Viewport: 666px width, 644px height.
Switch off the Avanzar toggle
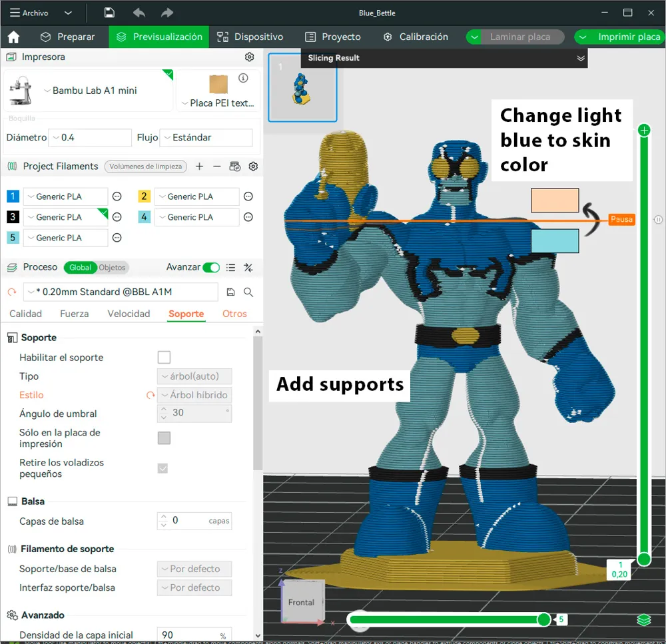211,267
